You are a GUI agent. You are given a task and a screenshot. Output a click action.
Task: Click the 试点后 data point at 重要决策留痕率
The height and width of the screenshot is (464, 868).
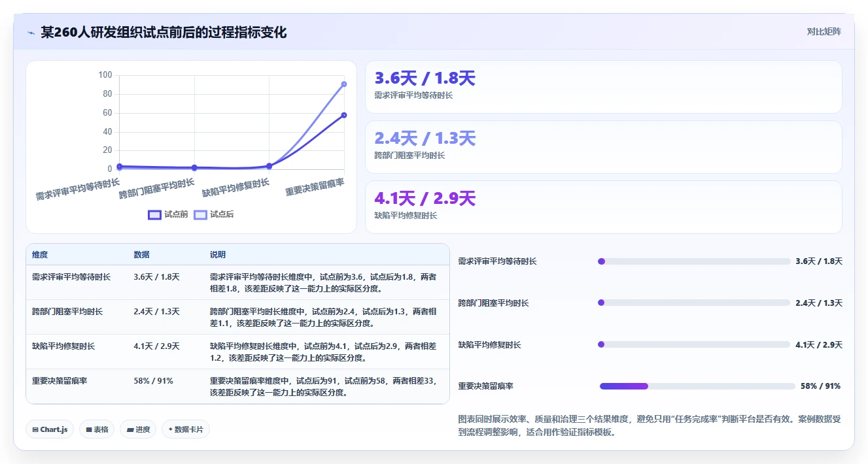click(344, 84)
